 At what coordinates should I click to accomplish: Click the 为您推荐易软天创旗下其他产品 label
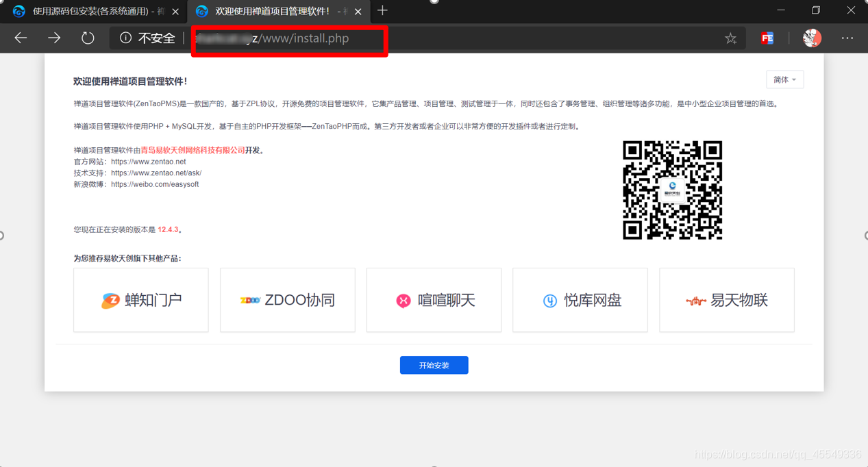127,258
